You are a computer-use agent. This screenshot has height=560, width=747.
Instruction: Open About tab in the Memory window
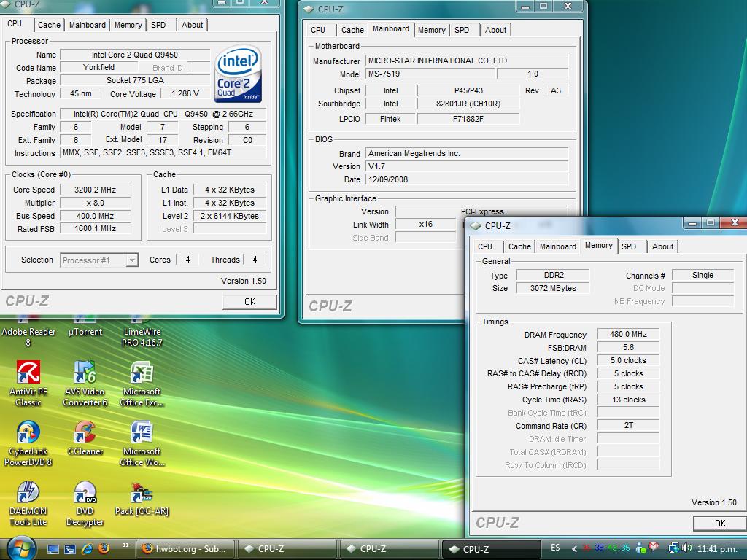(x=662, y=246)
